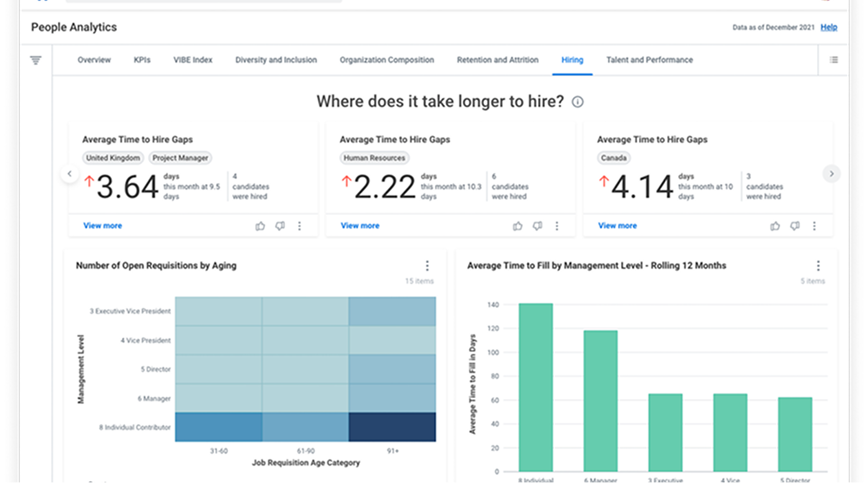The height and width of the screenshot is (483, 868).
Task: Thumbs down the Canada card
Action: coord(795,226)
